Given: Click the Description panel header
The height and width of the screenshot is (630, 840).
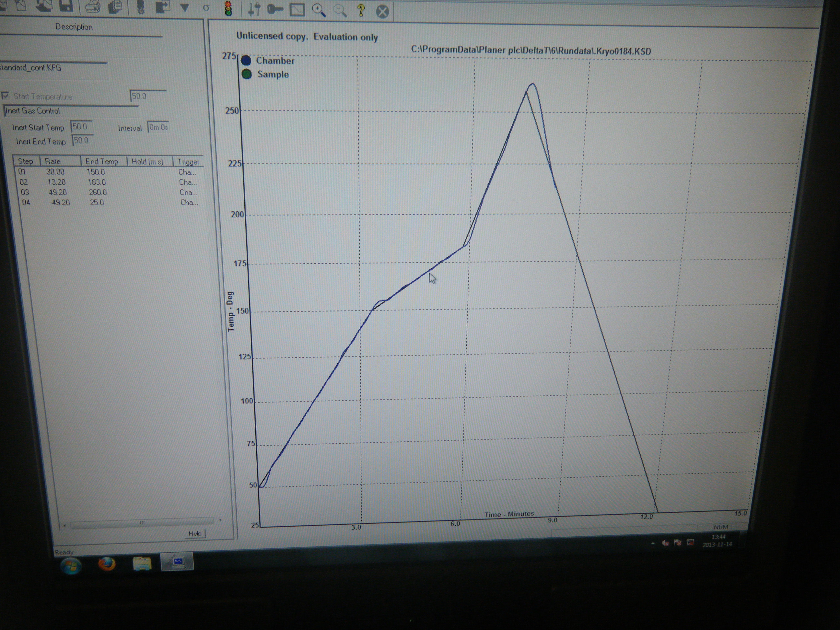Looking at the screenshot, I should (x=74, y=27).
